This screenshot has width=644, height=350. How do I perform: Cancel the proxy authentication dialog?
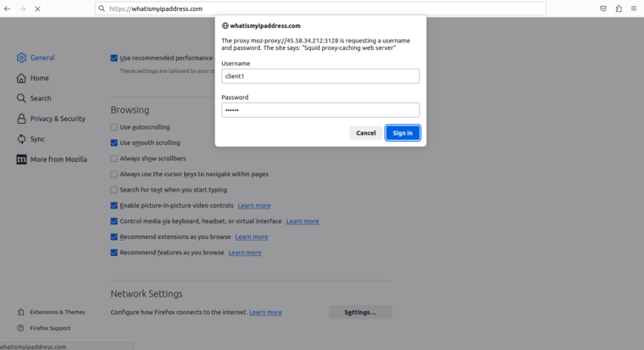click(x=366, y=133)
